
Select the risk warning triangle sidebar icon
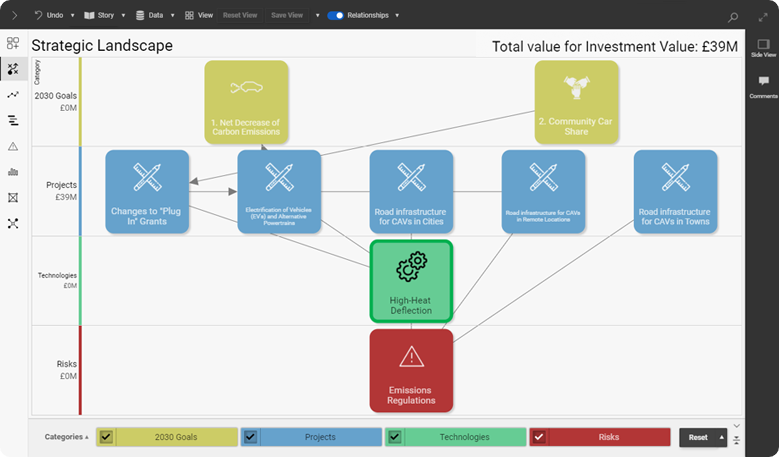pos(13,146)
